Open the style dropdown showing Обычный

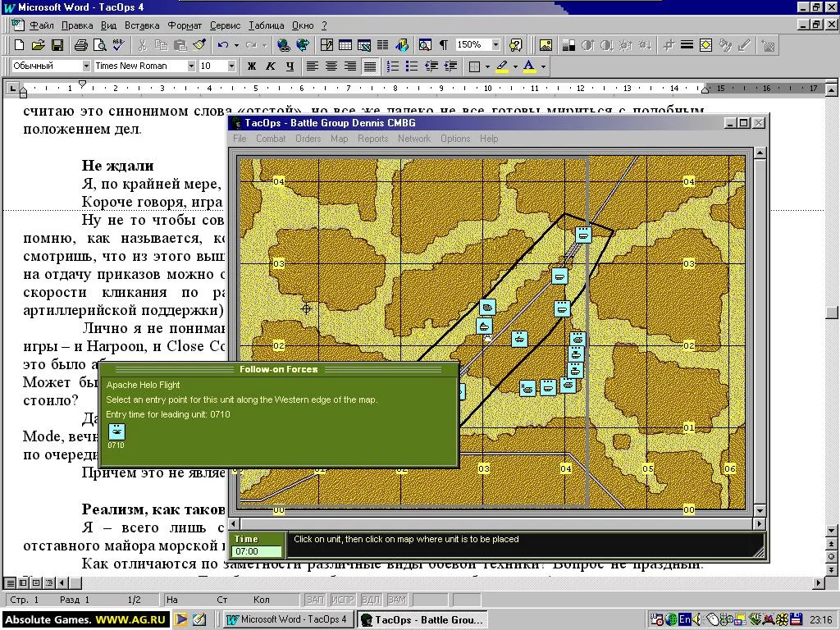coord(86,66)
